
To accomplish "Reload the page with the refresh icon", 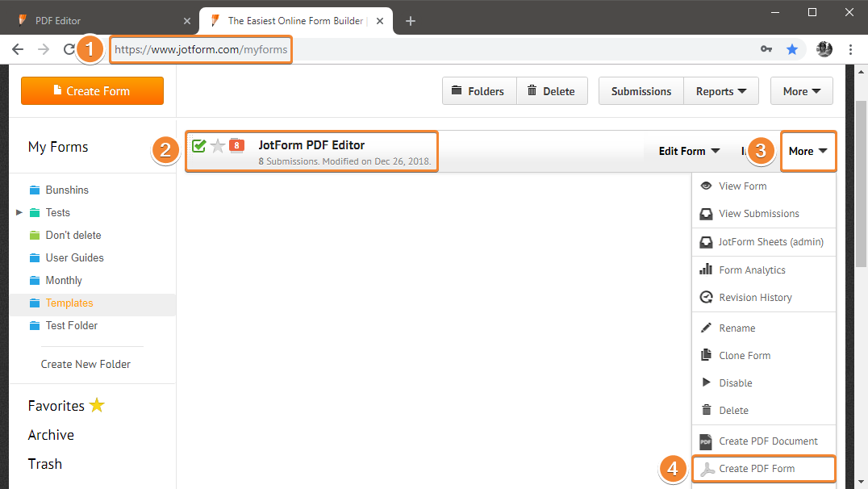I will coord(69,49).
